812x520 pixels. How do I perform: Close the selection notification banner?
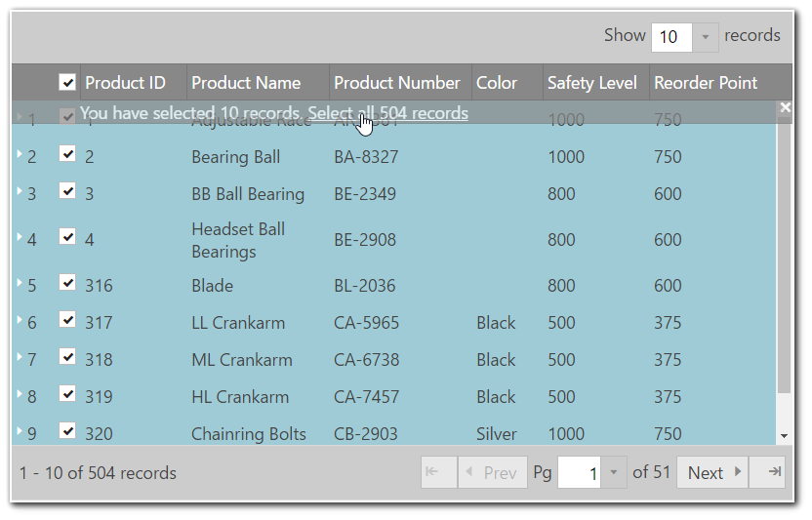785,108
